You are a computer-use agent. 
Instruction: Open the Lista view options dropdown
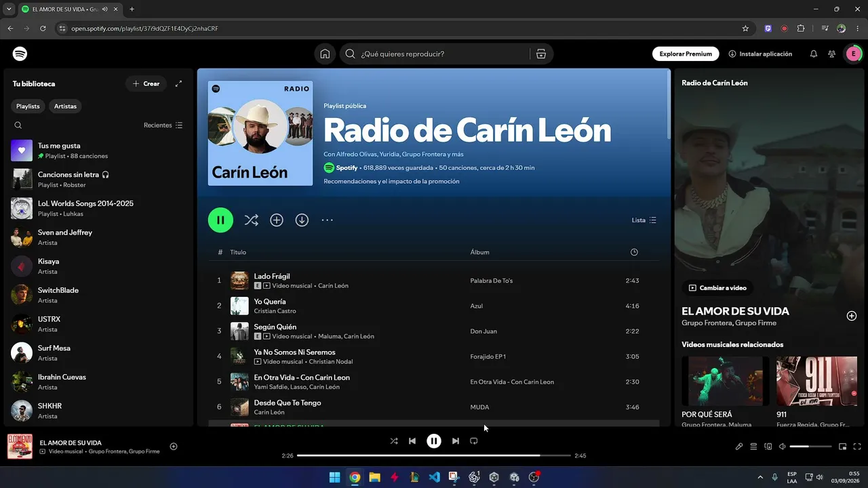(x=644, y=220)
